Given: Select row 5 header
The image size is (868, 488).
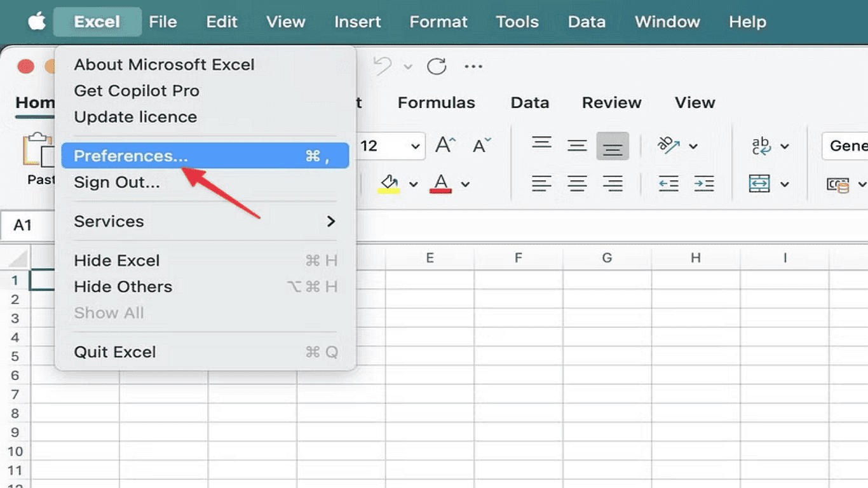Looking at the screenshot, I should (x=15, y=356).
